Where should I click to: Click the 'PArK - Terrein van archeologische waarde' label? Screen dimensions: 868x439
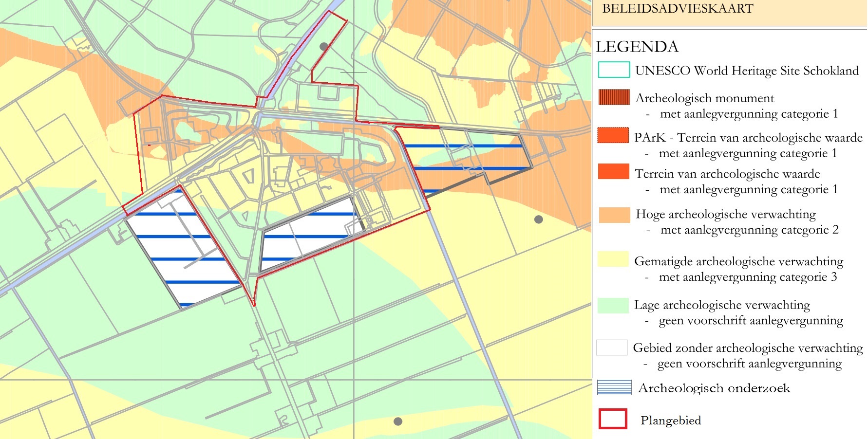pos(748,138)
